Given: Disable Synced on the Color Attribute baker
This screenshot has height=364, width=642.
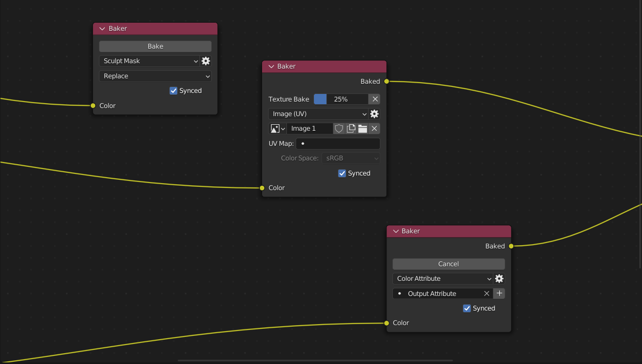Looking at the screenshot, I should pyautogui.click(x=466, y=308).
